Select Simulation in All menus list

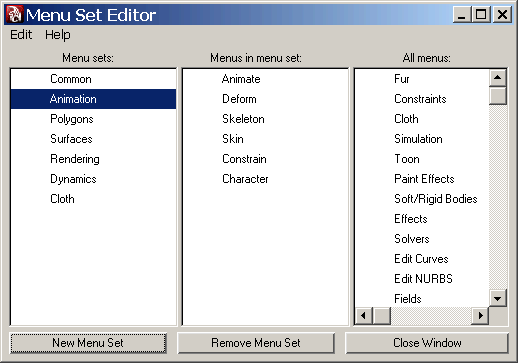tap(422, 139)
